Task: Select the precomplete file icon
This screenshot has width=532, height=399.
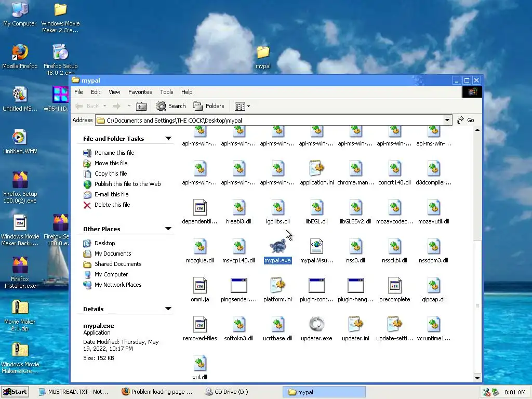Action: [395, 285]
